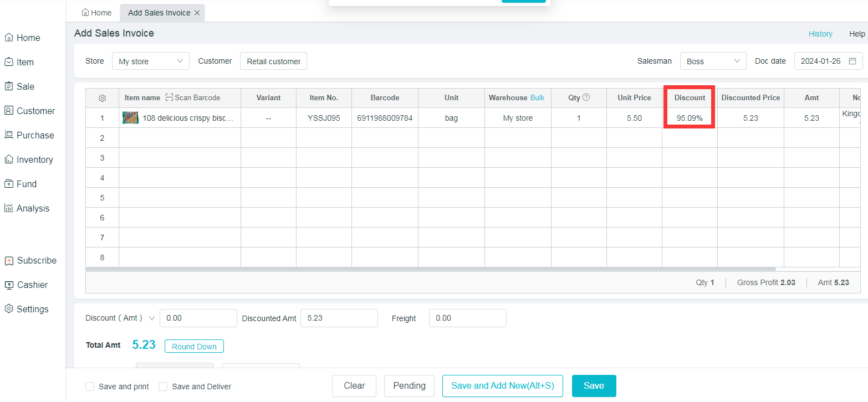Open the Salesman dropdown
The height and width of the screenshot is (402, 868).
(x=713, y=61)
